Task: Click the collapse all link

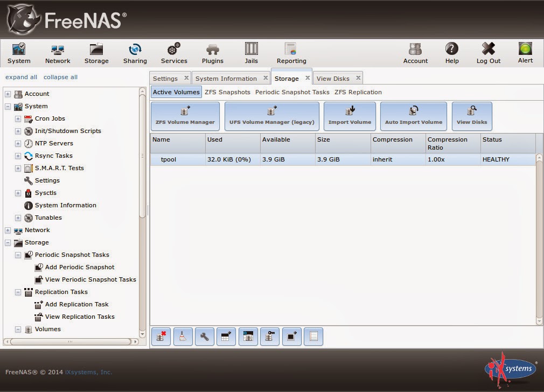Action: 60,77
